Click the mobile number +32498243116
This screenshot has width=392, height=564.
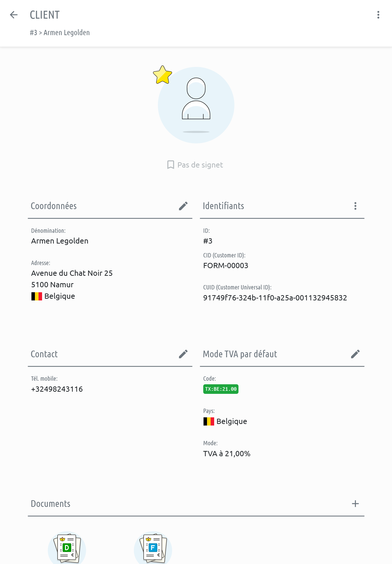tap(57, 389)
